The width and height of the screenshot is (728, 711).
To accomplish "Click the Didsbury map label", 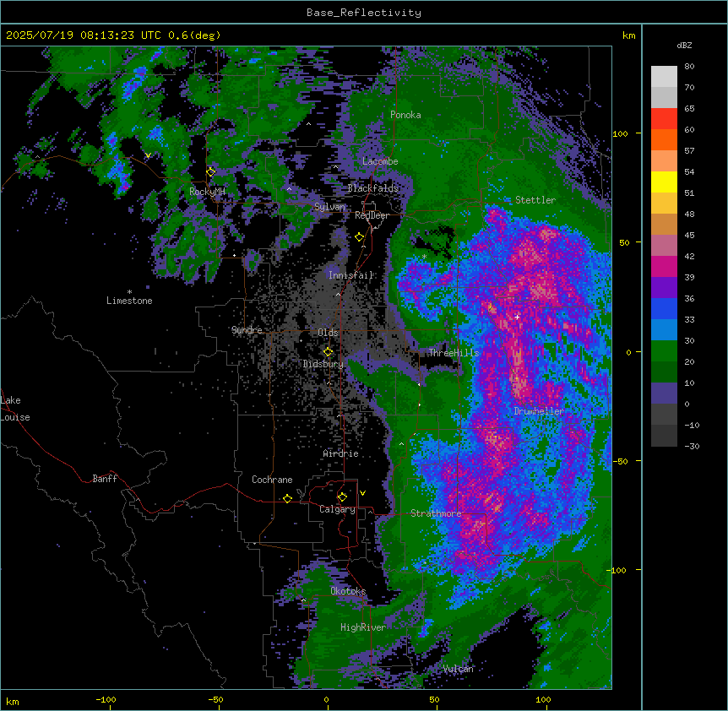I will pyautogui.click(x=323, y=364).
